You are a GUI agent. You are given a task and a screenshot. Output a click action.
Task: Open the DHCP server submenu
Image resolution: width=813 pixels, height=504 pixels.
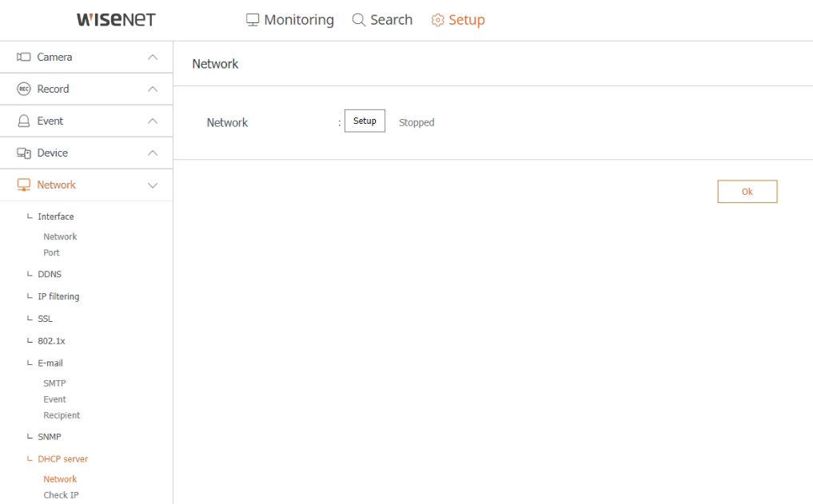(62, 459)
